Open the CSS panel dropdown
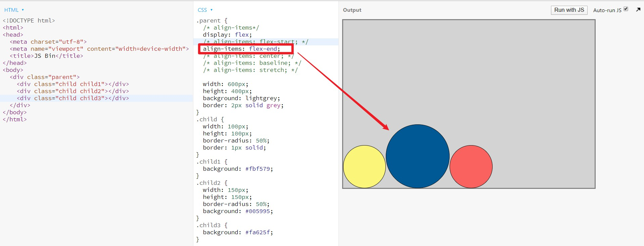Screen dimensions: 644x246 [x=205, y=10]
